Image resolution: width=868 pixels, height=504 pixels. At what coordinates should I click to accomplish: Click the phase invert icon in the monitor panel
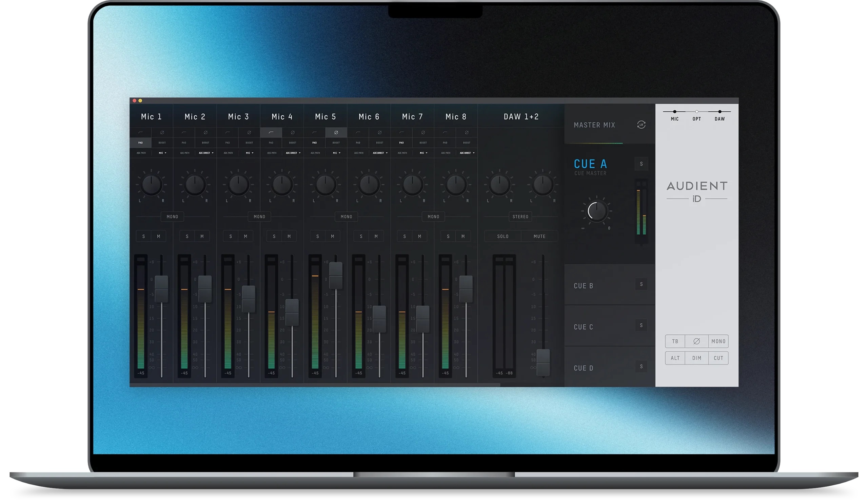coord(697,341)
